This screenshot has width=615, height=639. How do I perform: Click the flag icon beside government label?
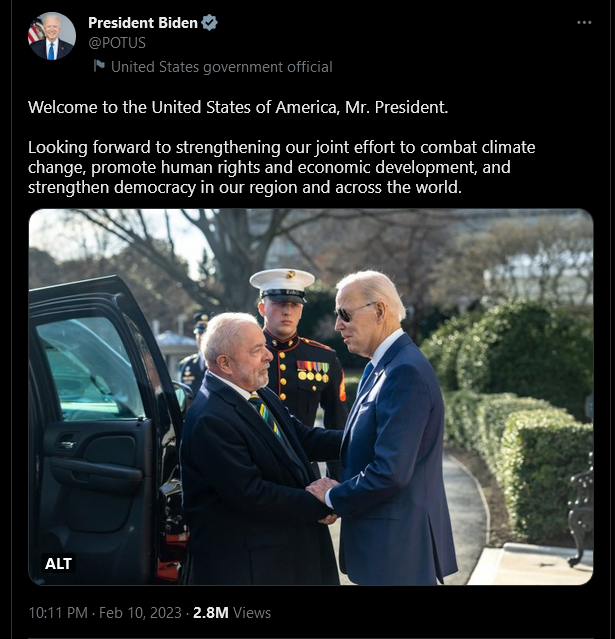pos(99,66)
